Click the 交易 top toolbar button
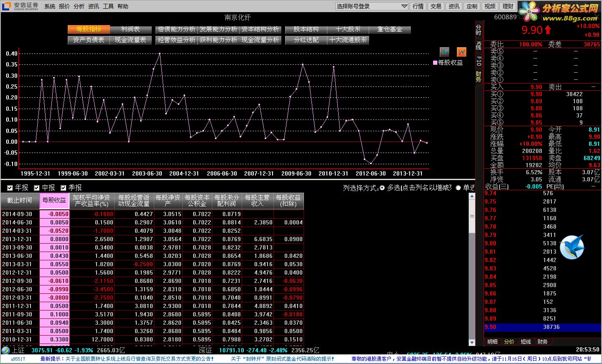 point(436,6)
